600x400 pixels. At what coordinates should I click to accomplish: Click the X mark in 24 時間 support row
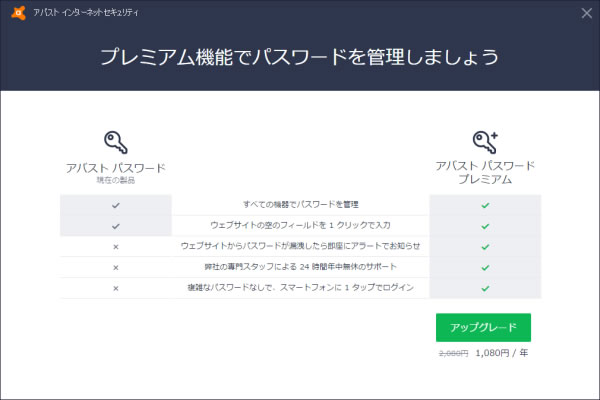116,268
